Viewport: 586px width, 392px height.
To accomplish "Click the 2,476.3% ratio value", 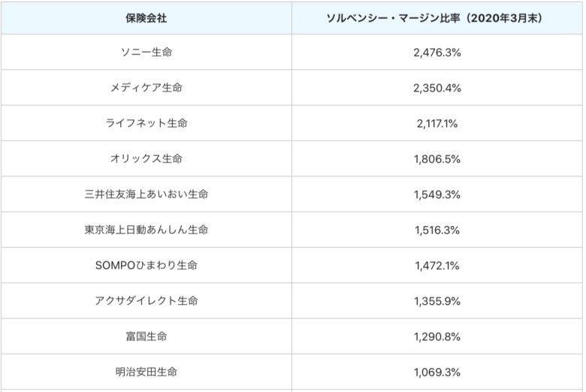I will pos(437,53).
